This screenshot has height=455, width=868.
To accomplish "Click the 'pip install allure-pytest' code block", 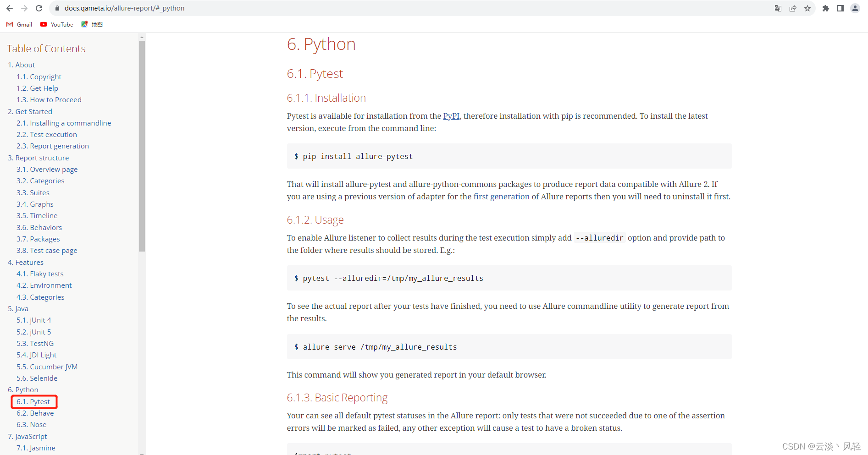I will tap(509, 156).
